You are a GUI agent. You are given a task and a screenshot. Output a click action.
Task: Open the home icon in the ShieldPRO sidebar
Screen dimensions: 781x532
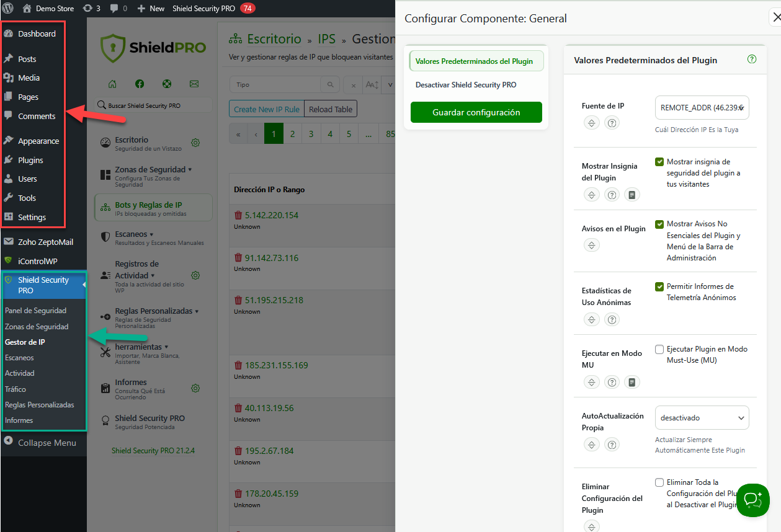(112, 84)
